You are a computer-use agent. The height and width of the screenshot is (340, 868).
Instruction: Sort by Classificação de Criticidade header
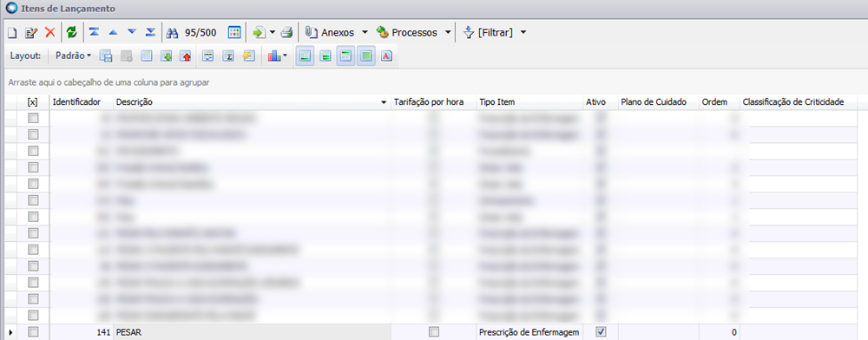(799, 102)
